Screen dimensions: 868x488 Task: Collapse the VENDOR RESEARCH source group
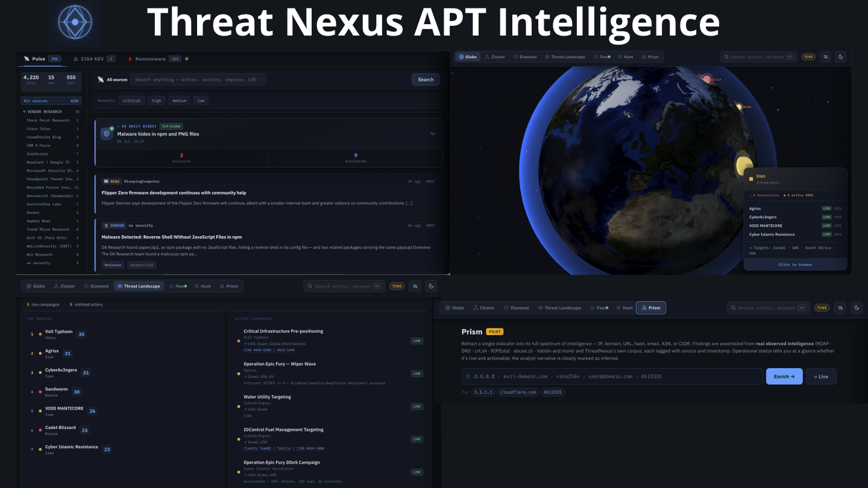(x=51, y=111)
